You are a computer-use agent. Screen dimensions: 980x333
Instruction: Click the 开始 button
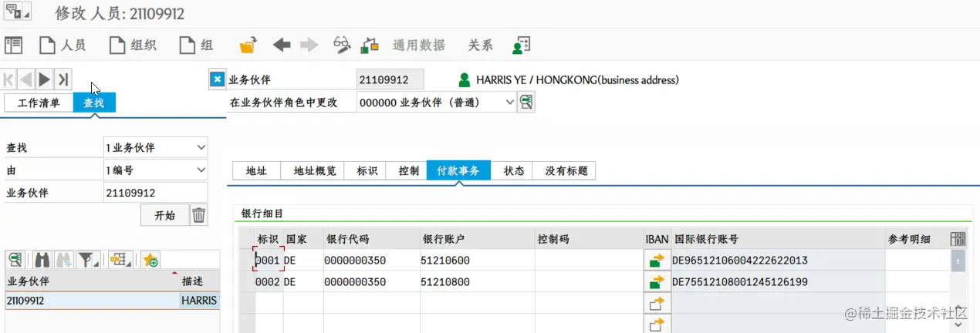coord(164,215)
